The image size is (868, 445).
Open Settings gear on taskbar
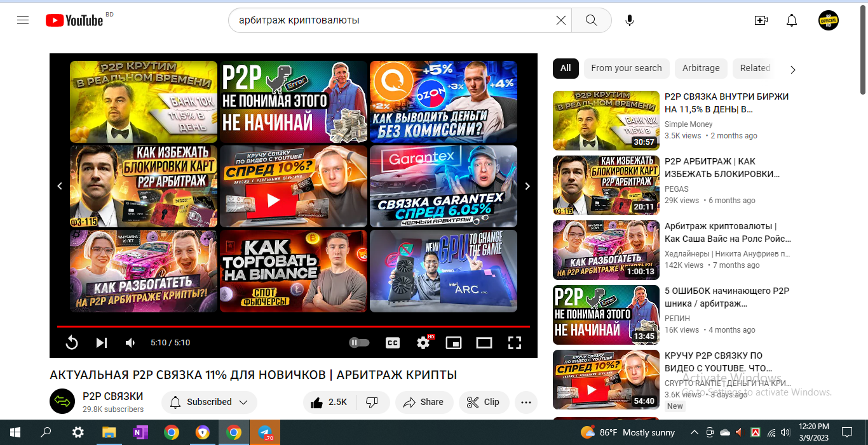(78, 432)
